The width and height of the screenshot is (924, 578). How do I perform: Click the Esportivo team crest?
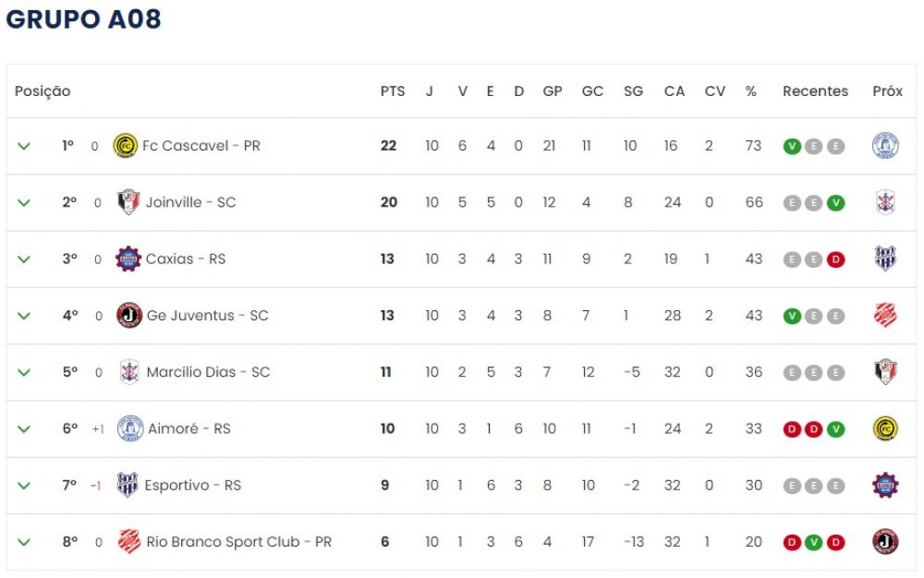pos(128,485)
